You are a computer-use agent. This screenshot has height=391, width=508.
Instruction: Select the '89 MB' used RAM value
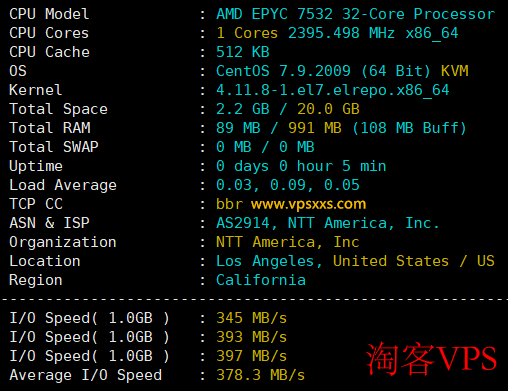(238, 128)
